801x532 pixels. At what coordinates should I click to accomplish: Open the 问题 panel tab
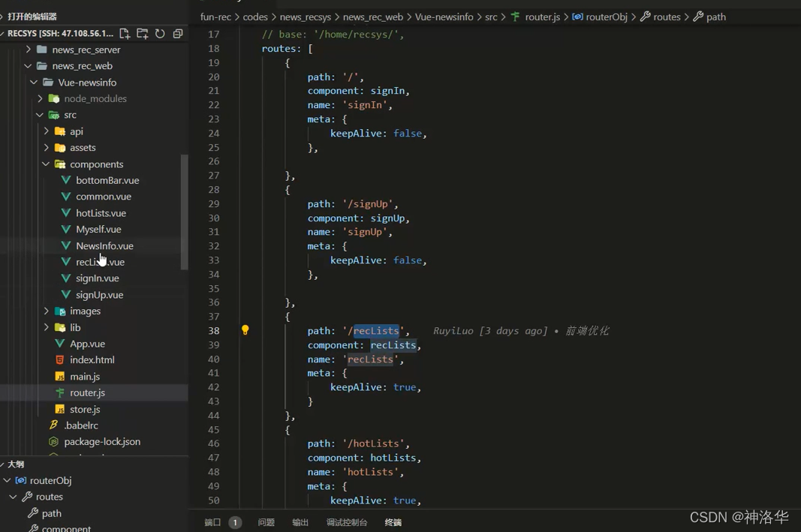pos(266,522)
